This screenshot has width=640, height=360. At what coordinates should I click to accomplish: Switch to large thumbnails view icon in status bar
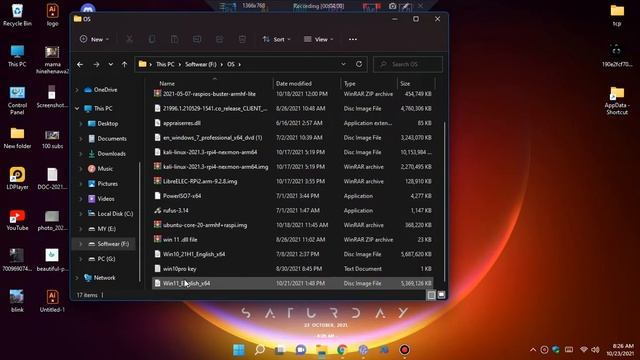pyautogui.click(x=441, y=295)
